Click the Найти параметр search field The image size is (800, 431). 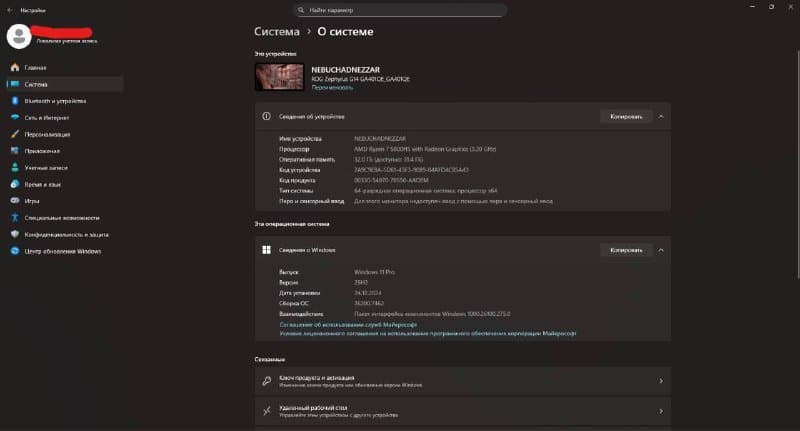[x=400, y=10]
